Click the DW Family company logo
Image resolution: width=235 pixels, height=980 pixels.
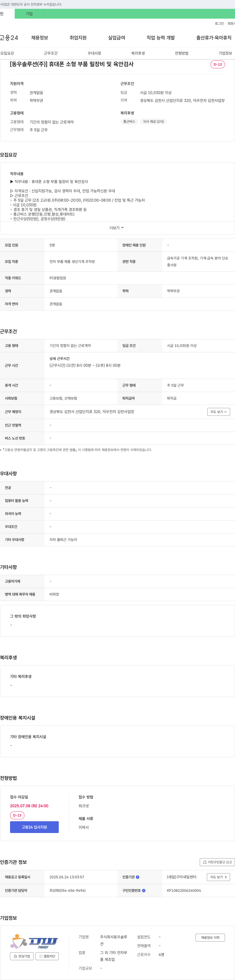click(34, 941)
